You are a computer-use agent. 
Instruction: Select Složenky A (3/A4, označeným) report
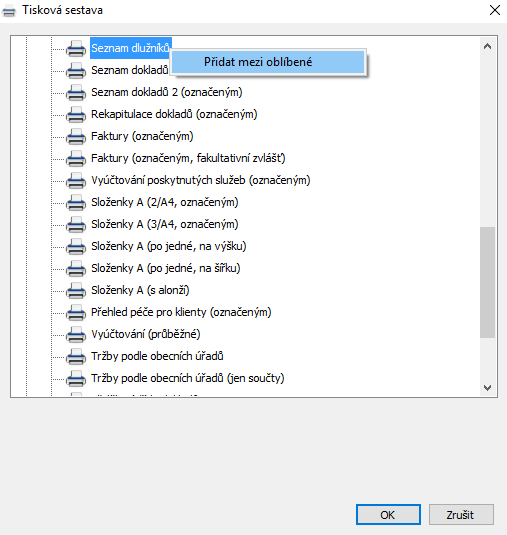point(164,224)
